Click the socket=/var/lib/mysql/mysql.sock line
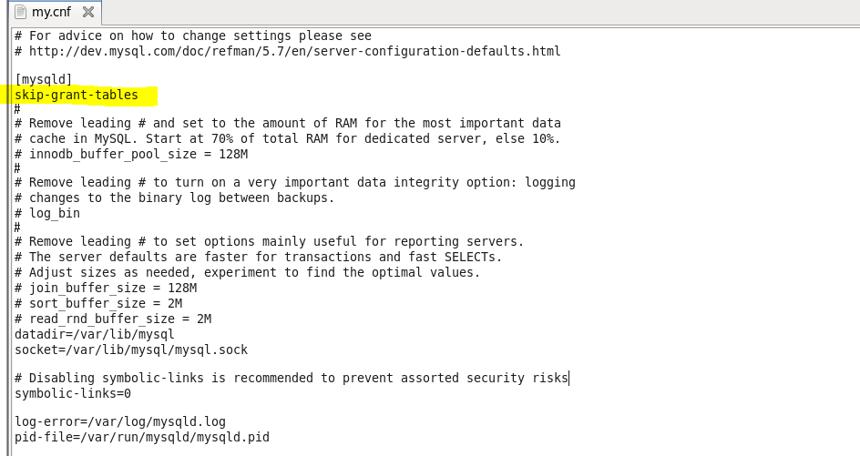The image size is (860, 456). (131, 350)
